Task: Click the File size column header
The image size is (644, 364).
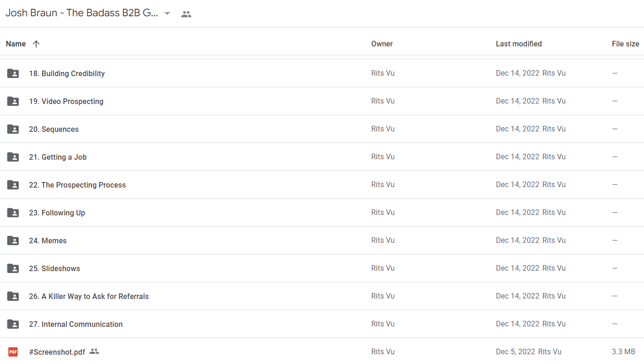Action: coord(625,44)
